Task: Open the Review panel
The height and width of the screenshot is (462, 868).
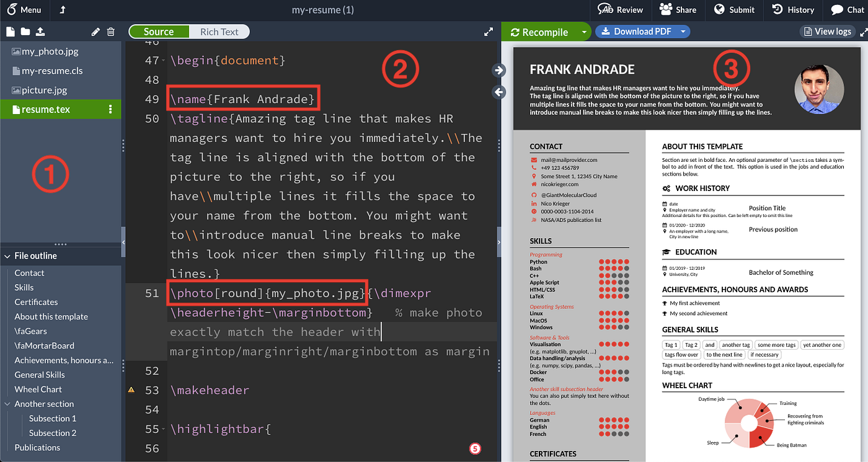Action: pos(620,9)
